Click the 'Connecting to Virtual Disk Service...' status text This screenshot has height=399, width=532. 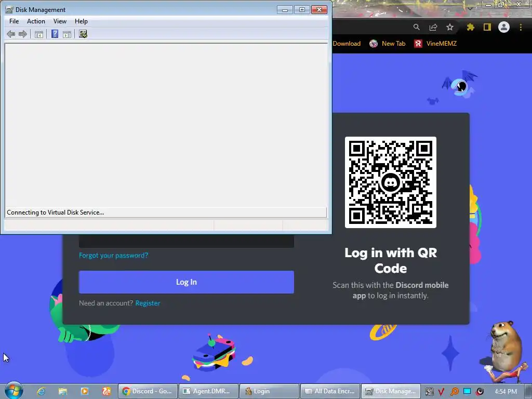coord(55,212)
